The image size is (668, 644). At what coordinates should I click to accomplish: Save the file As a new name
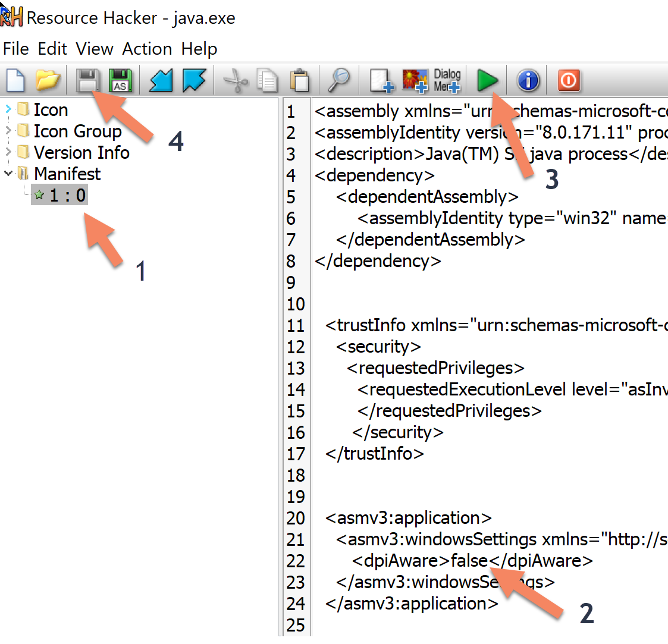pos(120,80)
